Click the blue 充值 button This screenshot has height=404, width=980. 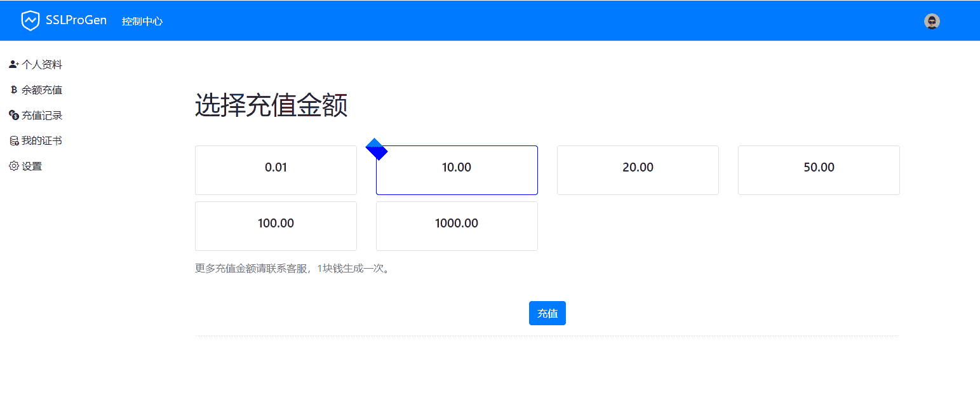click(547, 313)
